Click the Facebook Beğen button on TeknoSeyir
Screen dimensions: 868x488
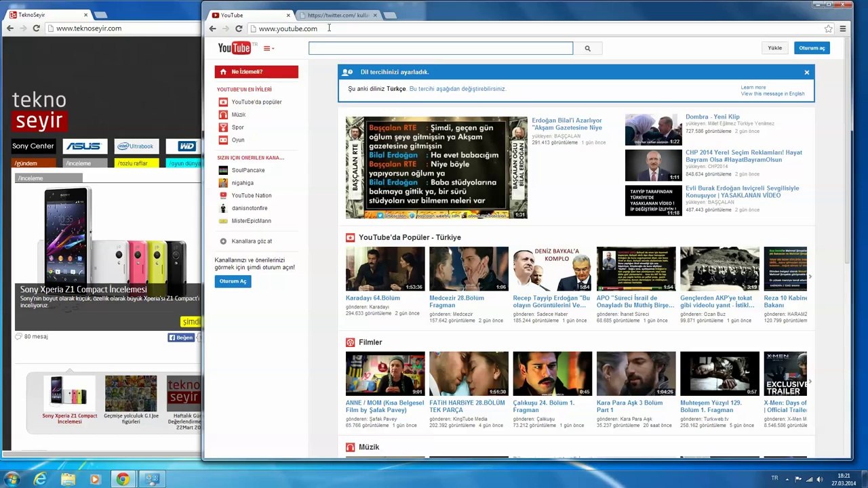pyautogui.click(x=181, y=338)
